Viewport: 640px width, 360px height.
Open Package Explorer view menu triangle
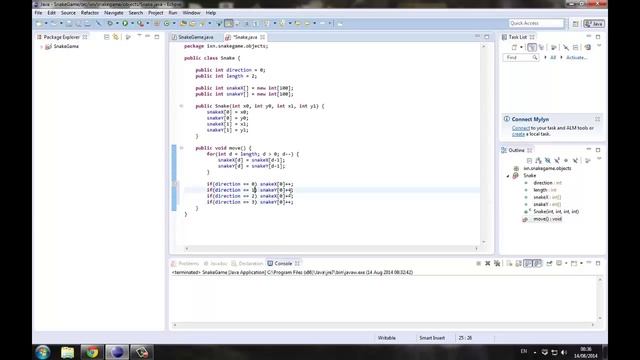pyautogui.click(x=139, y=36)
